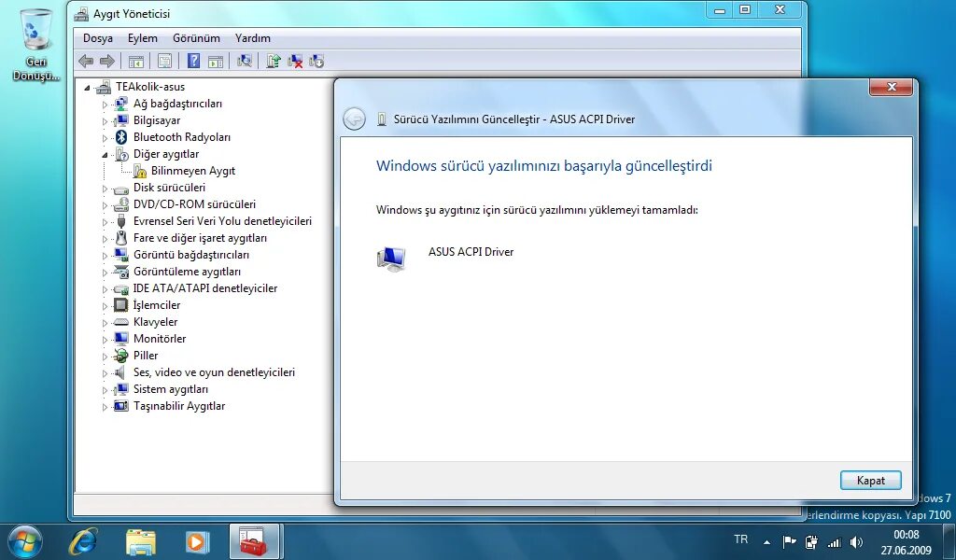The height and width of the screenshot is (560, 956).
Task: Open the Dosya menu
Action: [x=97, y=37]
